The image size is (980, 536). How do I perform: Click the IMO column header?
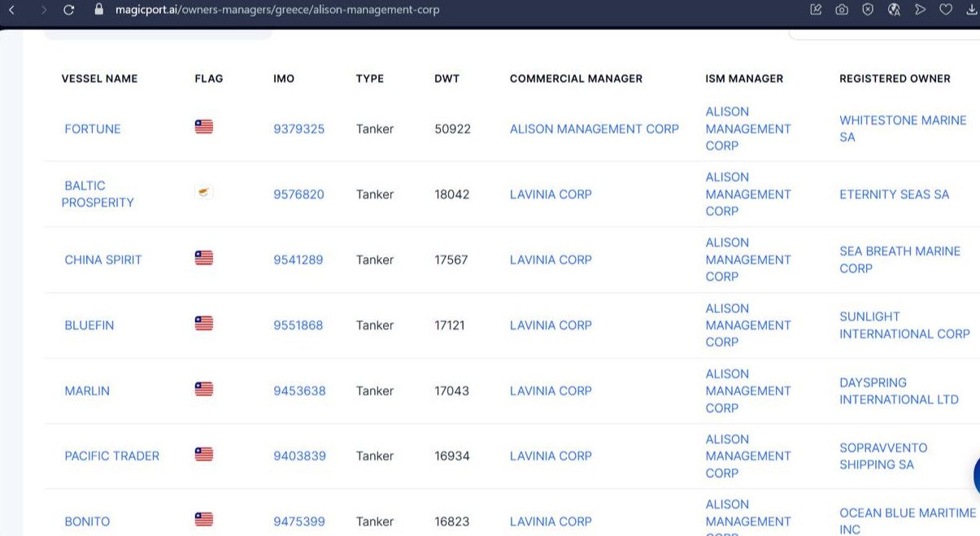click(x=284, y=79)
